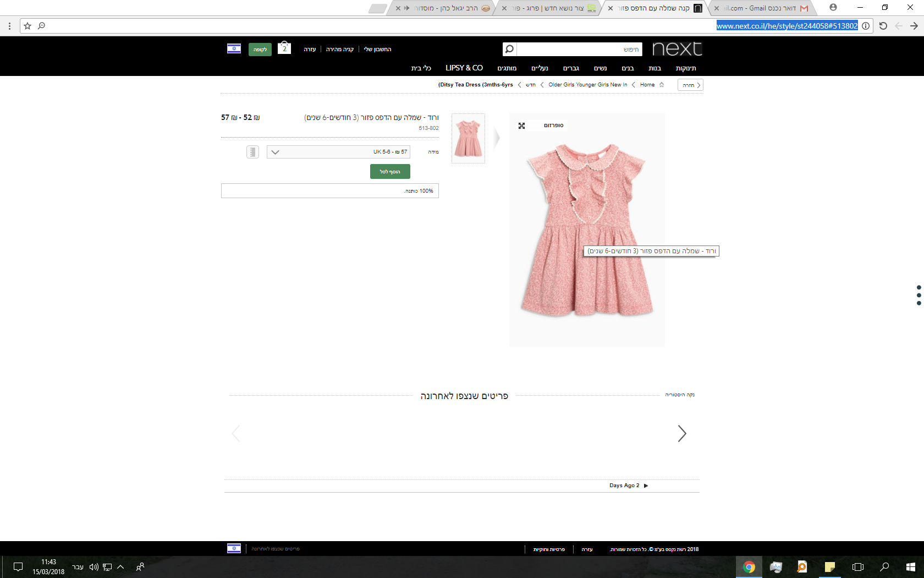Viewport: 924px width, 578px height.
Task: Click the Chrome icon on the taskbar
Action: (x=749, y=567)
